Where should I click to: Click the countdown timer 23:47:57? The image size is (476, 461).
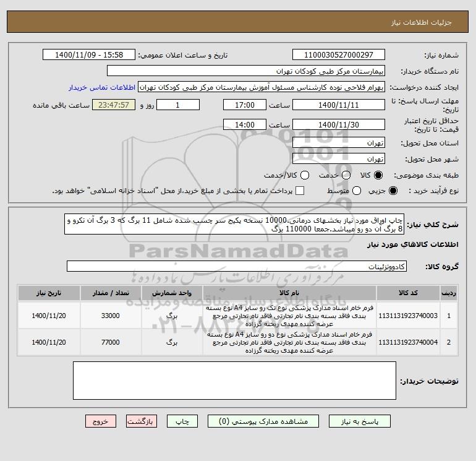(x=114, y=105)
